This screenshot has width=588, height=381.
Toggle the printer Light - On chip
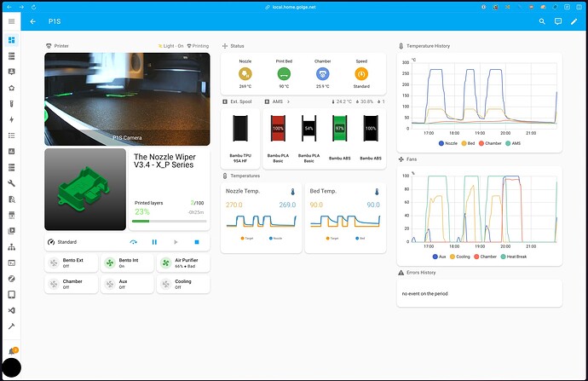[x=170, y=46]
